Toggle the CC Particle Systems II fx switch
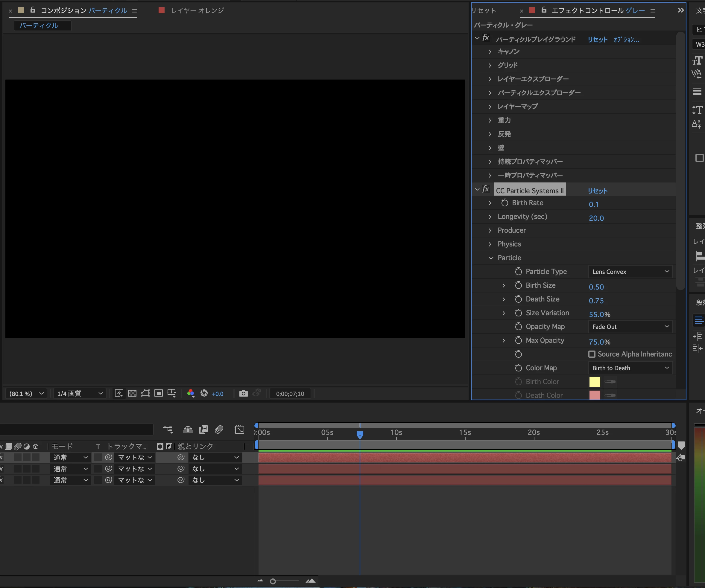 pyautogui.click(x=486, y=189)
